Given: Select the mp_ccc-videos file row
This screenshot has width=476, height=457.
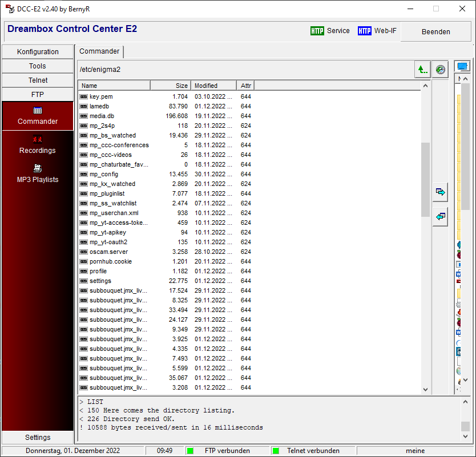Looking at the screenshot, I should [166, 155].
